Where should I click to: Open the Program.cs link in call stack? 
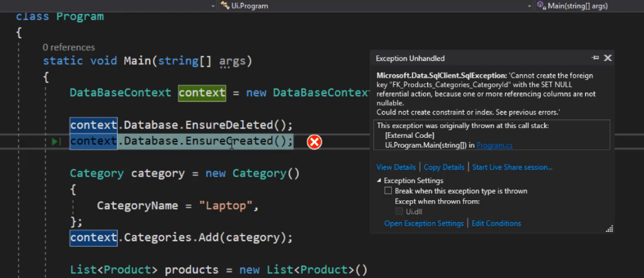(x=495, y=145)
